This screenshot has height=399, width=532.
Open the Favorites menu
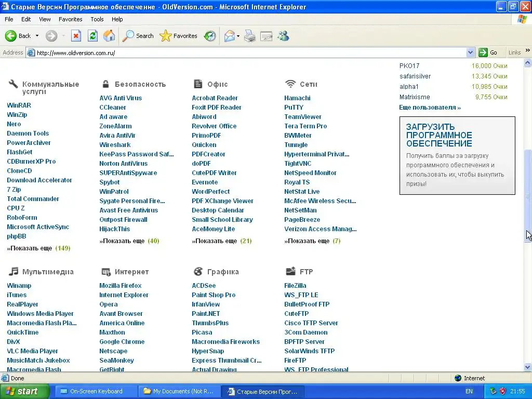70,19
